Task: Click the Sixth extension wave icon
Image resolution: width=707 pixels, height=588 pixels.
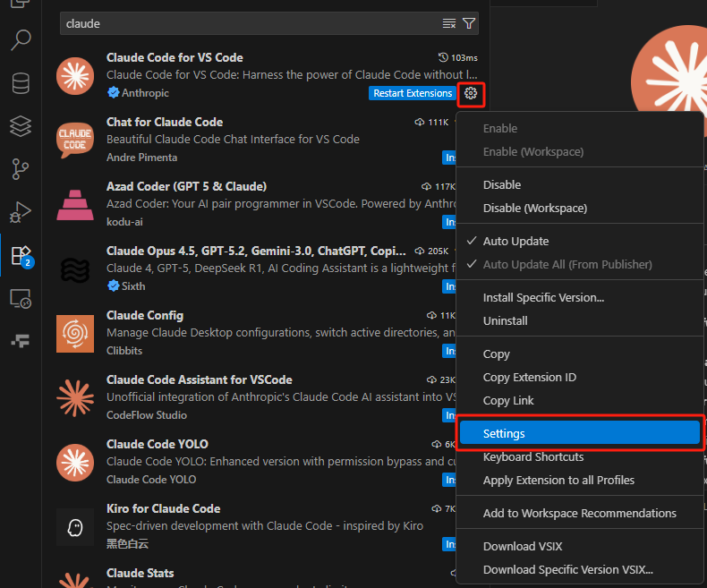Action: coord(75,269)
